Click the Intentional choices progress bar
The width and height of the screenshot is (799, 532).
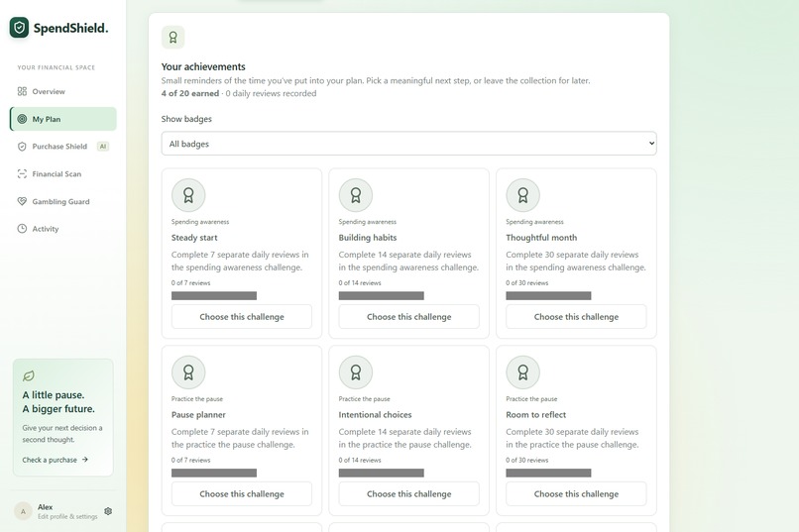click(381, 473)
